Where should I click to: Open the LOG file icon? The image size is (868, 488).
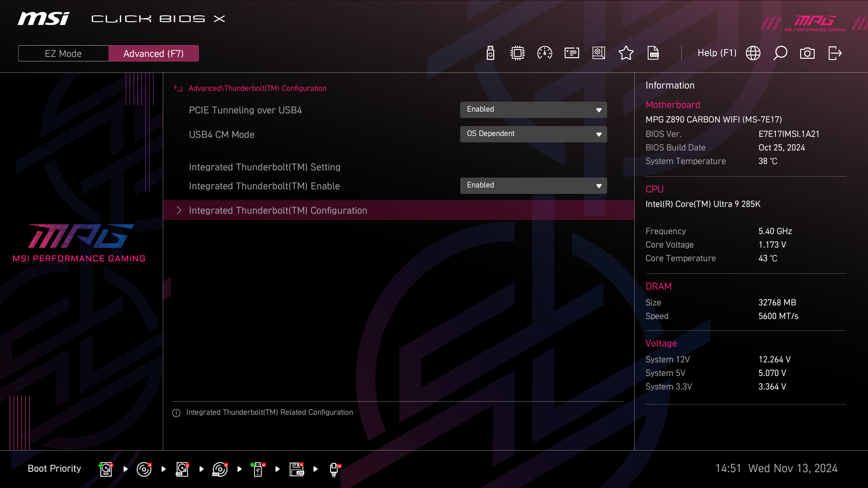point(653,53)
